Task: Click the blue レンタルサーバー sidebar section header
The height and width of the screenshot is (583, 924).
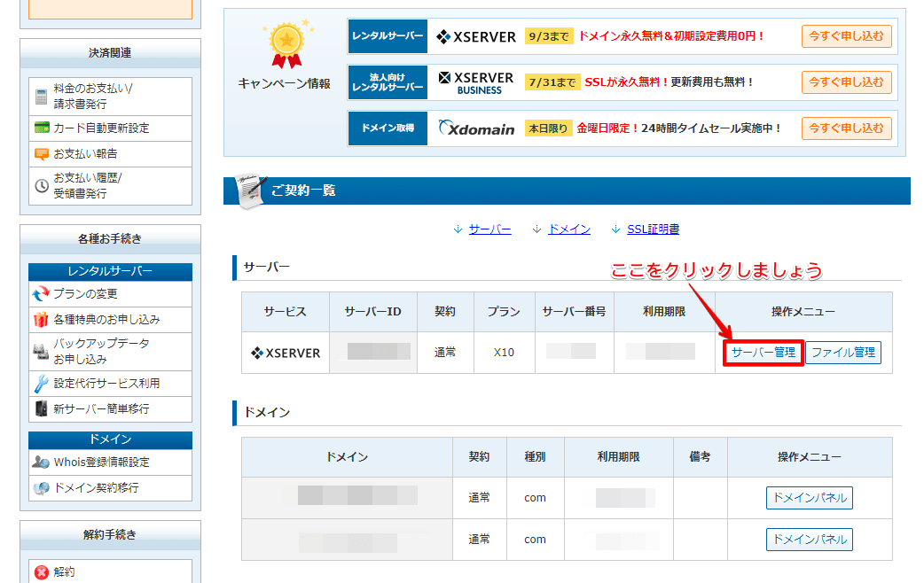Action: tap(110, 271)
